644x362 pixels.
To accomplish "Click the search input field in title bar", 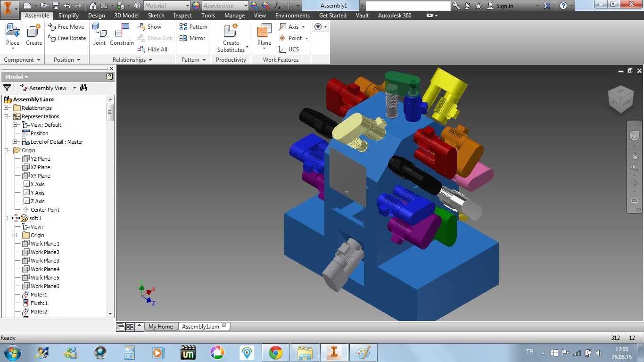I will [408, 6].
